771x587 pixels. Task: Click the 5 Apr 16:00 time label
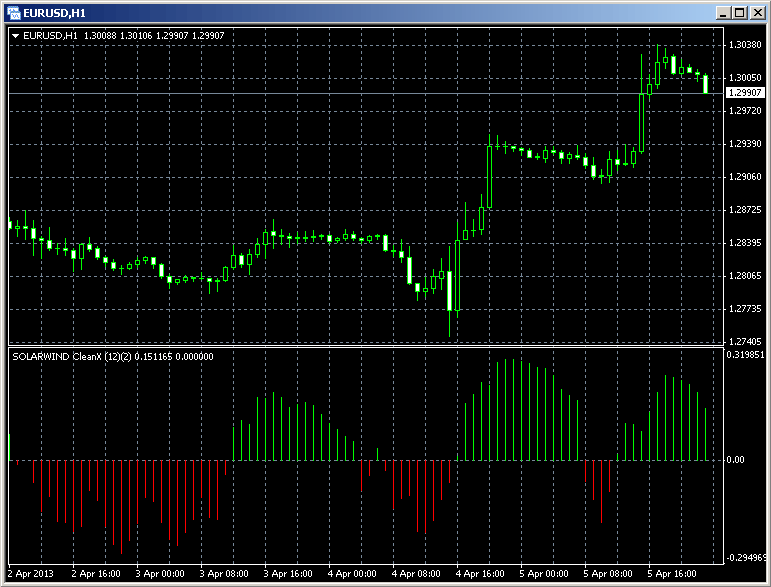click(671, 575)
